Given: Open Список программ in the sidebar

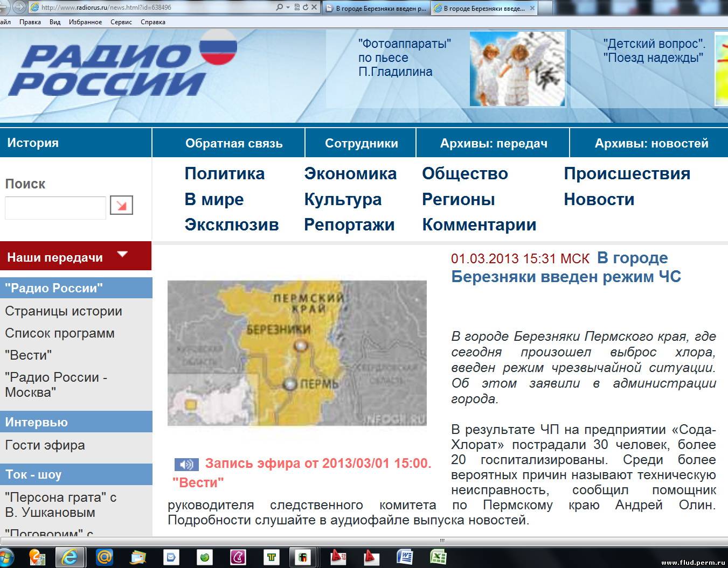Looking at the screenshot, I should 60,333.
